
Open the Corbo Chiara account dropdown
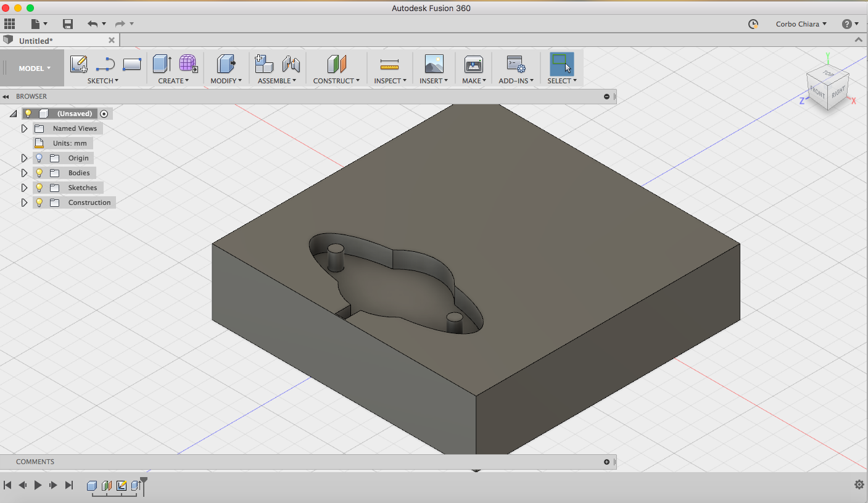pos(801,24)
